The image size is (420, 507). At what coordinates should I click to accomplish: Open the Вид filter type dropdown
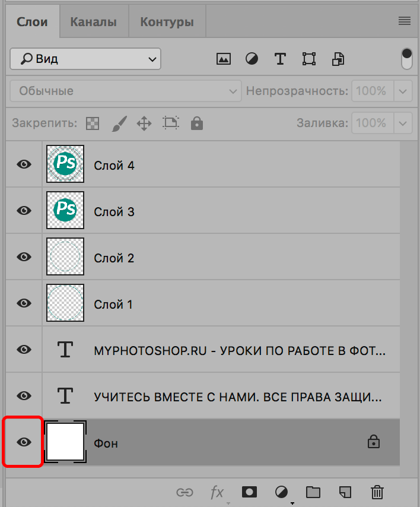(85, 59)
